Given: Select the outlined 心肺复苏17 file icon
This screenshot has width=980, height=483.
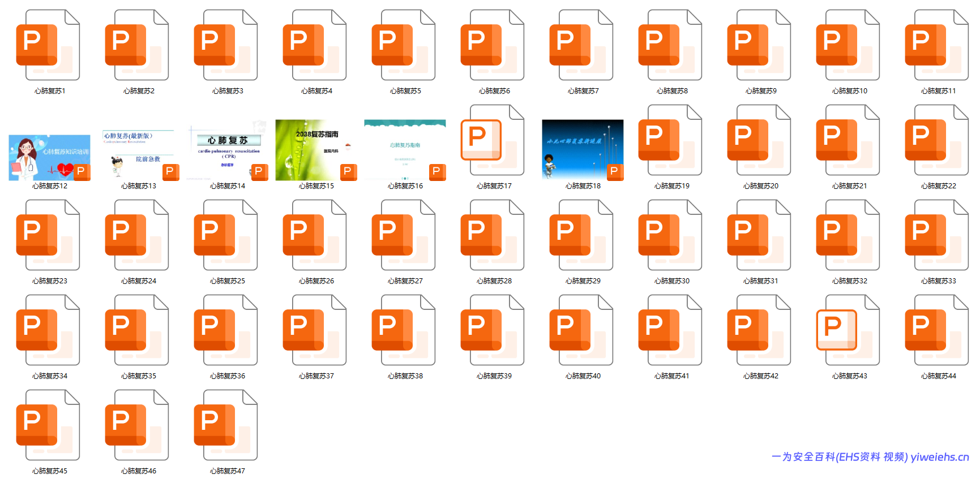Looking at the screenshot, I should pyautogui.click(x=493, y=140).
